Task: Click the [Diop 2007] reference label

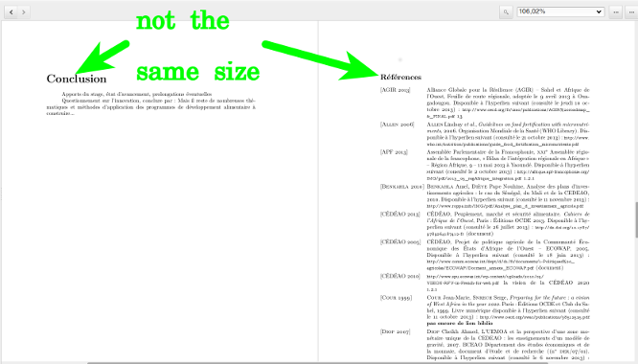Action: (395, 331)
